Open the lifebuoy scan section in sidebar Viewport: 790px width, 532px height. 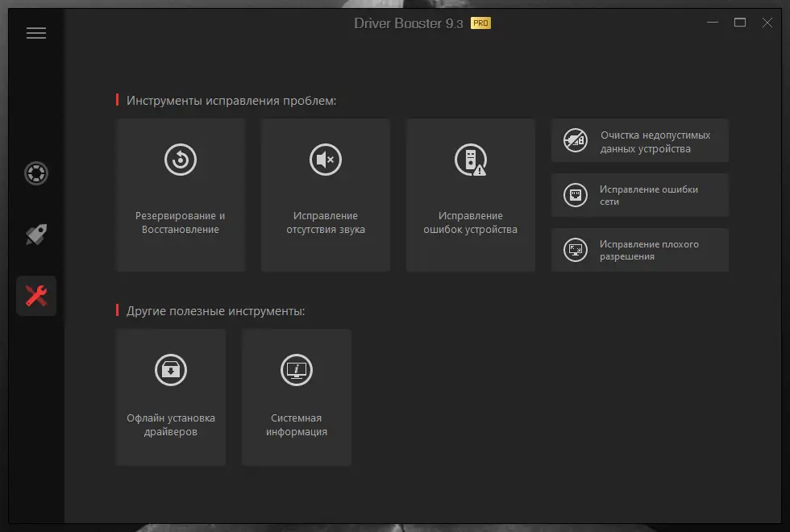pos(36,173)
